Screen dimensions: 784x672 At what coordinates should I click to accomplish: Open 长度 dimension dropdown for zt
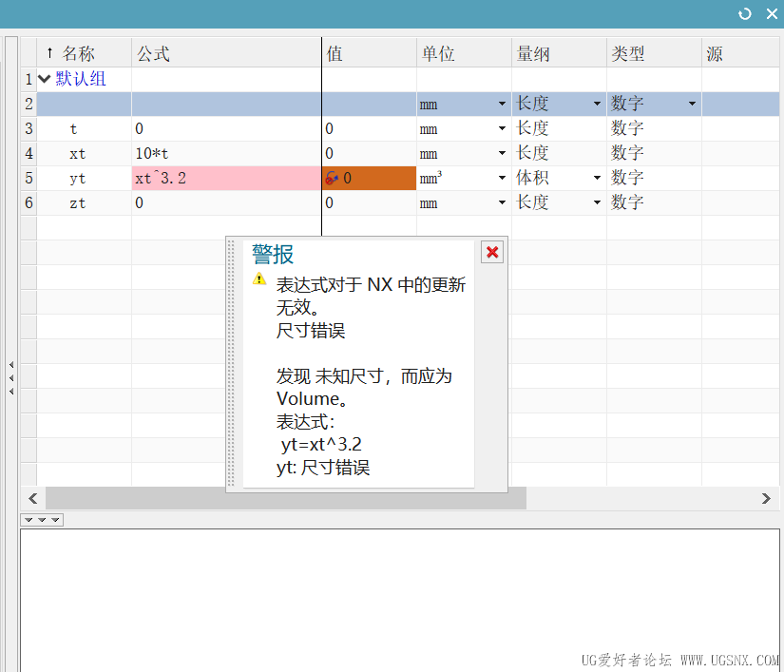(x=597, y=202)
